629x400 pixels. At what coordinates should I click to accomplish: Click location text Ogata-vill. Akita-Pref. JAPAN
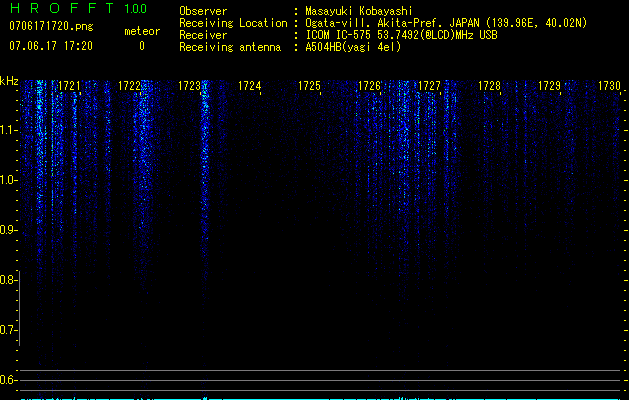pyautogui.click(x=392, y=23)
